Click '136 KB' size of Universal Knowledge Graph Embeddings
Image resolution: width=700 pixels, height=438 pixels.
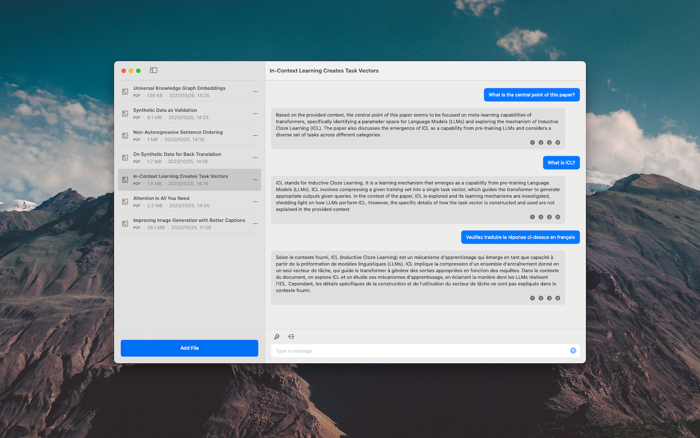(x=154, y=96)
